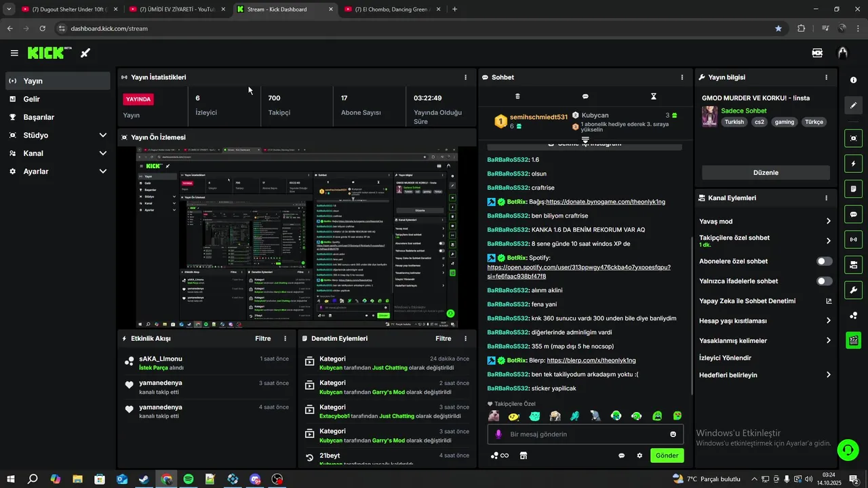Click the lightning bolt icon next to the Kick logo
The width and height of the screenshot is (868, 488).
85,53
